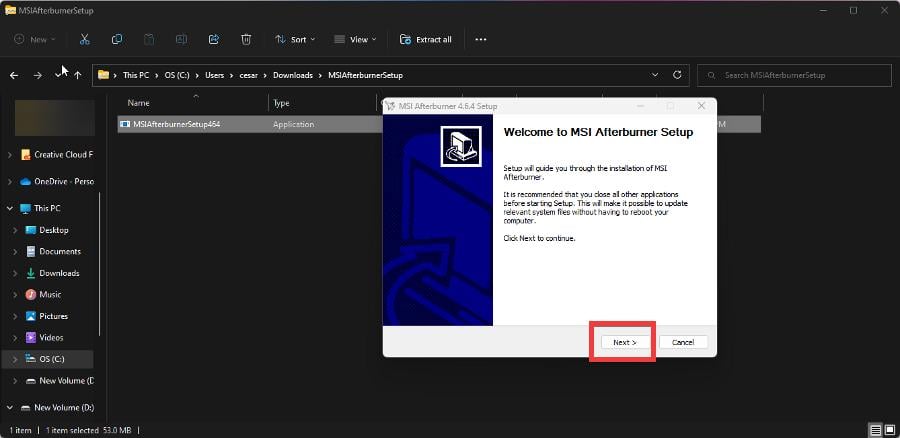Open the See more ellipsis menu

pos(481,40)
